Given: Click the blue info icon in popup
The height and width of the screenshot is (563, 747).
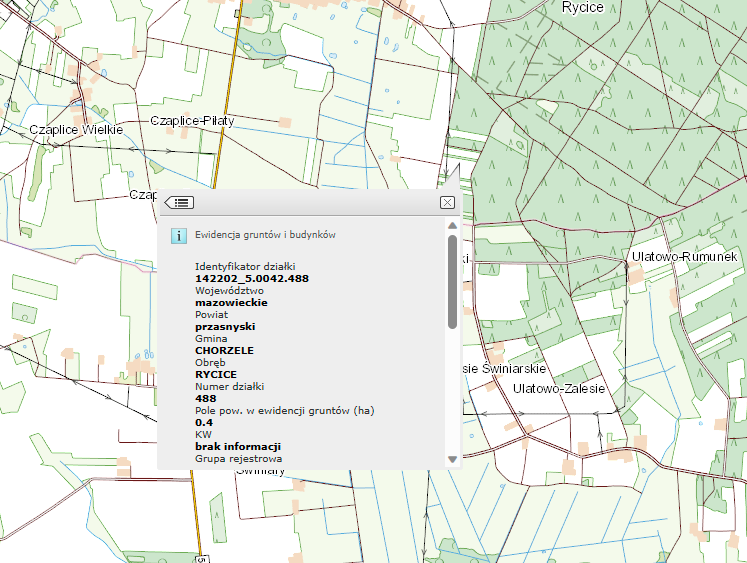Looking at the screenshot, I should [178, 235].
